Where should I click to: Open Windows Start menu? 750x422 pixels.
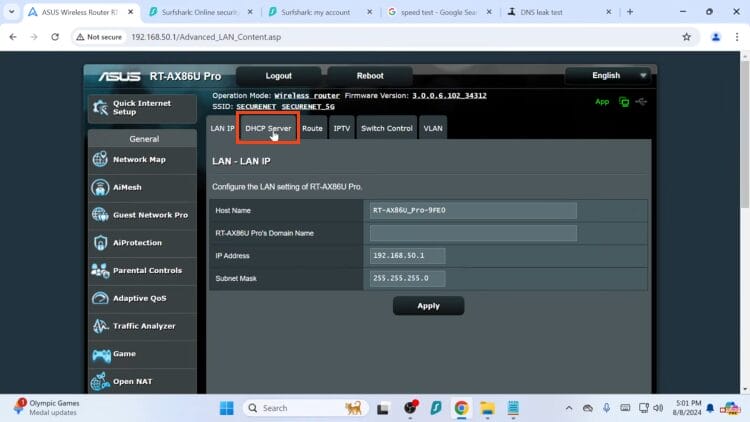pyautogui.click(x=226, y=408)
